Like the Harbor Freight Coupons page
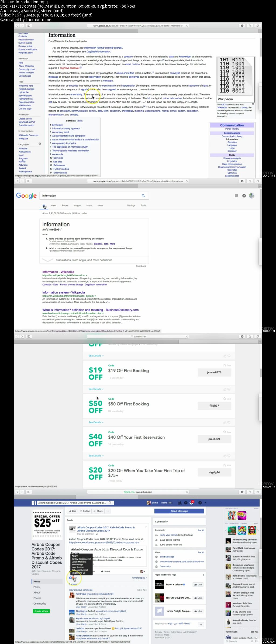The width and height of the screenshot is (276, 644). 198,611
